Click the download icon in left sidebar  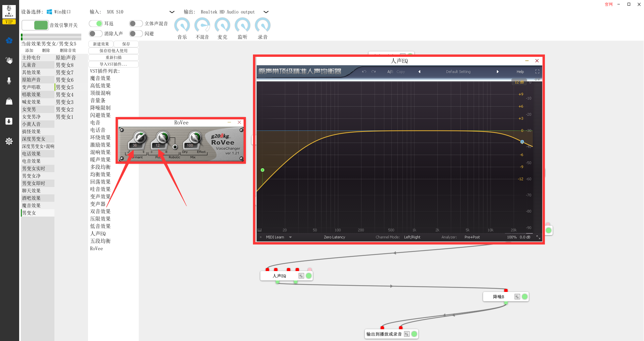point(9,121)
